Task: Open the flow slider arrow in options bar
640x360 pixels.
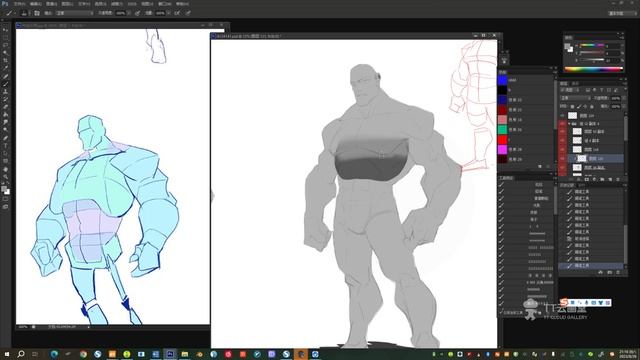Action: click(x=169, y=13)
